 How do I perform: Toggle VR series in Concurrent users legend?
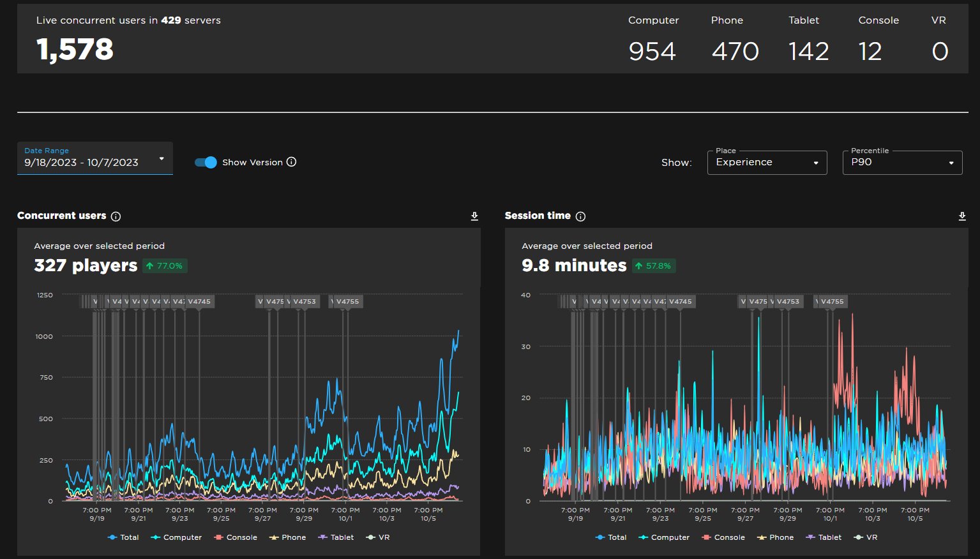pyautogui.click(x=377, y=537)
